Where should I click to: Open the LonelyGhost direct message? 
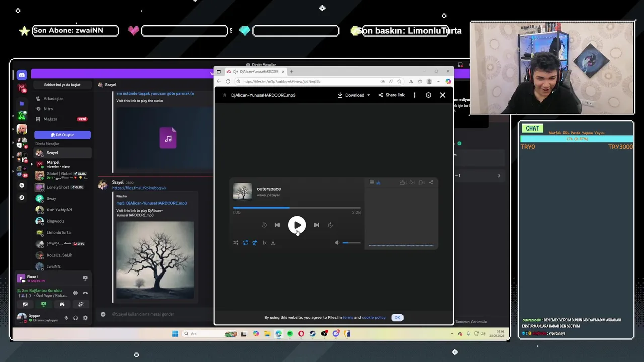[x=62, y=187]
